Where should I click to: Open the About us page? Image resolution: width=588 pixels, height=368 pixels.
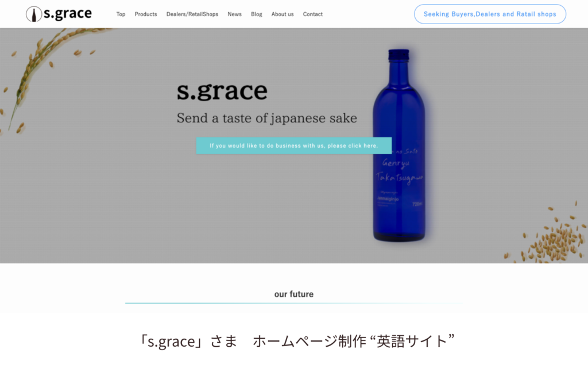click(283, 14)
